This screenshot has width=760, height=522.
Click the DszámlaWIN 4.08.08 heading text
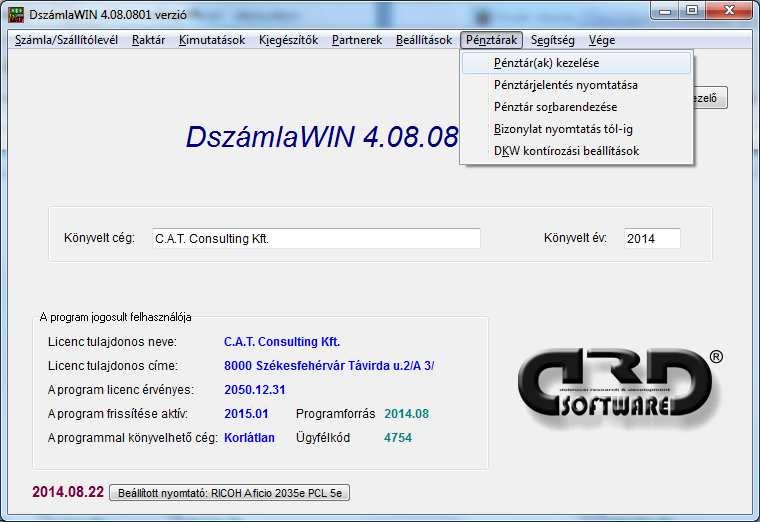tap(322, 137)
